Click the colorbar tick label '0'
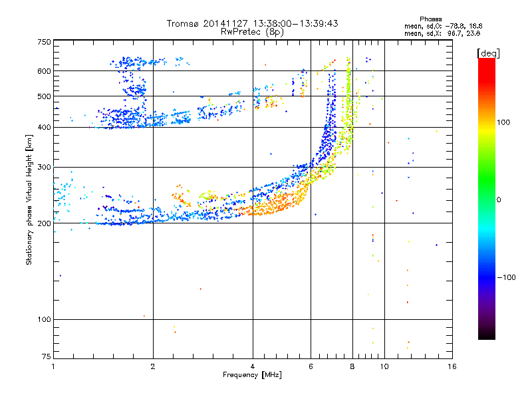The width and height of the screenshot is (532, 399). (499, 199)
